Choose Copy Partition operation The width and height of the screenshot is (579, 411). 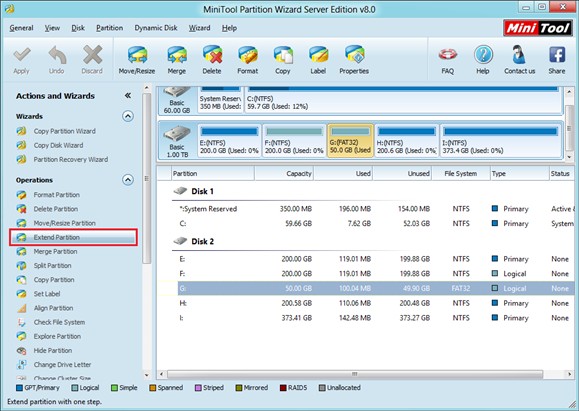[x=45, y=280]
